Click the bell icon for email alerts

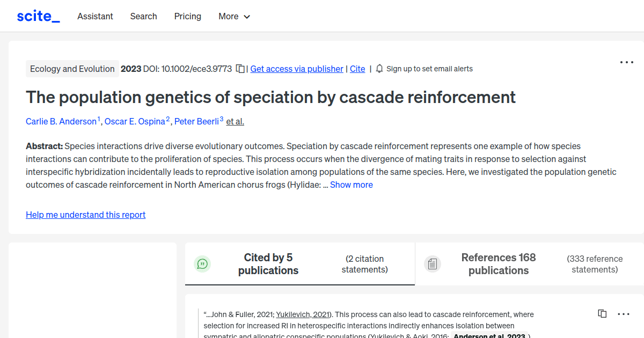[x=379, y=69]
